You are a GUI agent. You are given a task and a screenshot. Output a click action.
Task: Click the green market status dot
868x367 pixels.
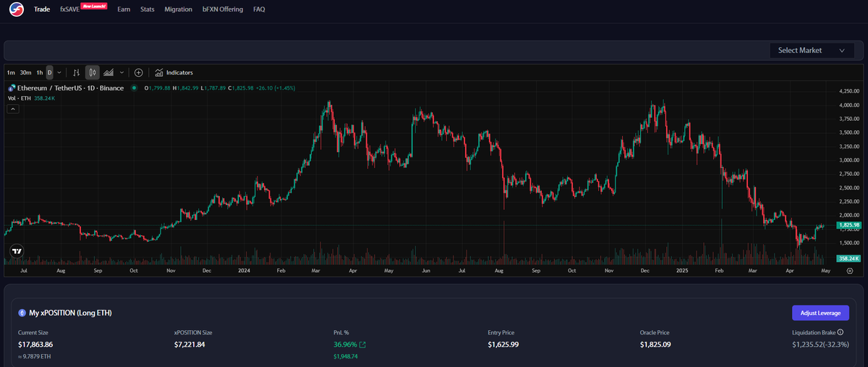tap(134, 88)
